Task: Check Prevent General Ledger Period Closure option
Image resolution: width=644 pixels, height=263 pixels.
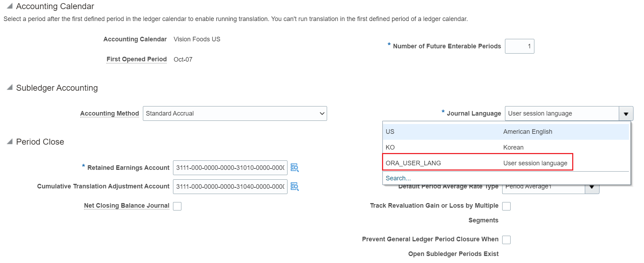Action: pyautogui.click(x=506, y=240)
